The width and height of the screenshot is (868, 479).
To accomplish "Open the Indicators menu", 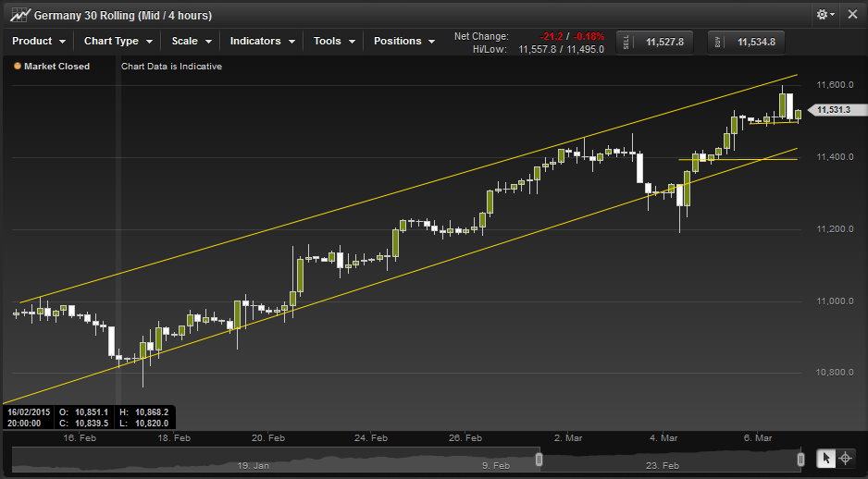I will click(263, 41).
